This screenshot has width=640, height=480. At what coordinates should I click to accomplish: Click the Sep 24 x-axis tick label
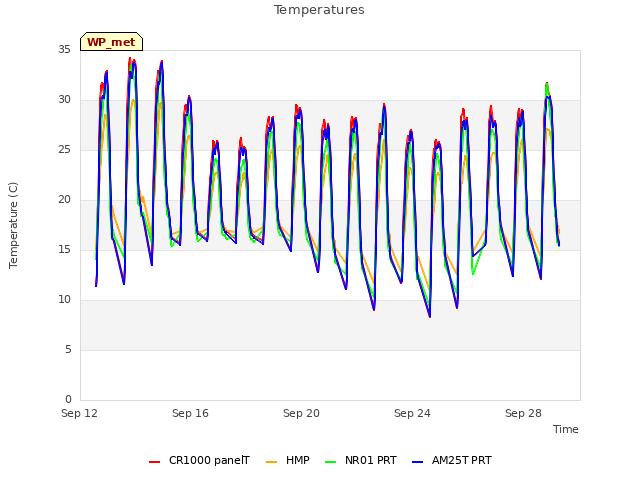[x=412, y=413]
